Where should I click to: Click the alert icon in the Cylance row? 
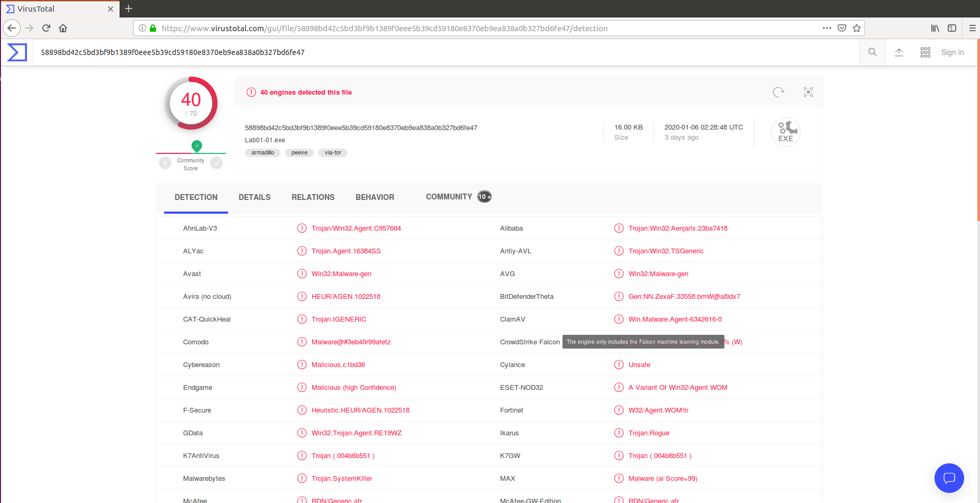[619, 364]
